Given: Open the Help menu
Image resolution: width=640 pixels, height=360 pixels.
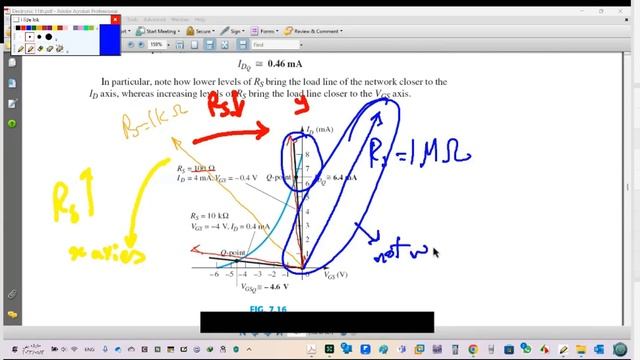Looking at the screenshot, I should click(x=200, y=20).
